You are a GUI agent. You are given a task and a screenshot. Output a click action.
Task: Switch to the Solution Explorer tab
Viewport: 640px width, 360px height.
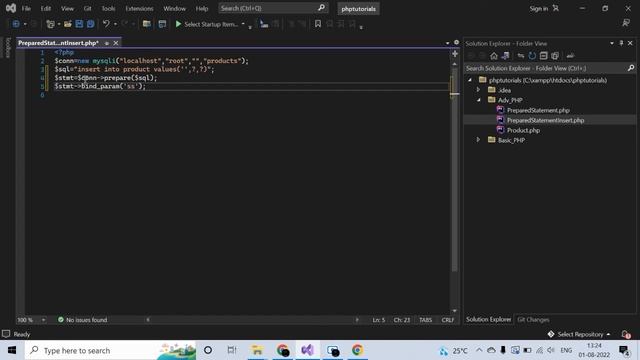[489, 320]
